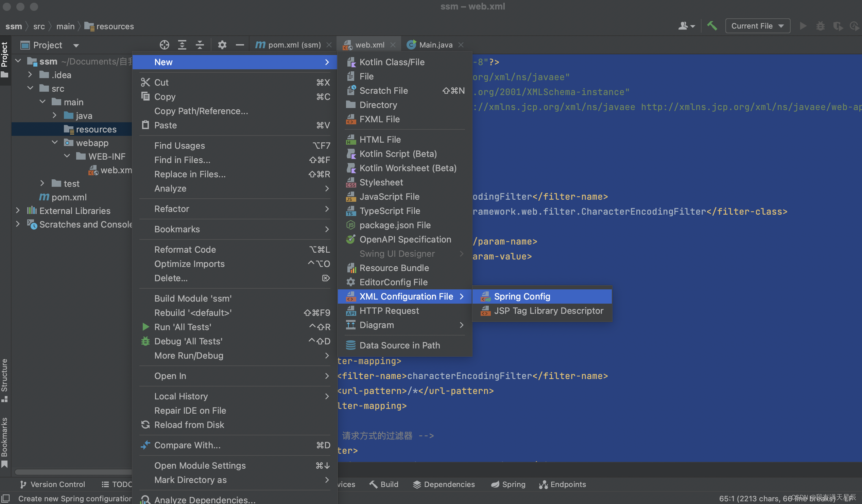Click the green Run arrow in toolbar
The width and height of the screenshot is (862, 504).
(803, 26)
